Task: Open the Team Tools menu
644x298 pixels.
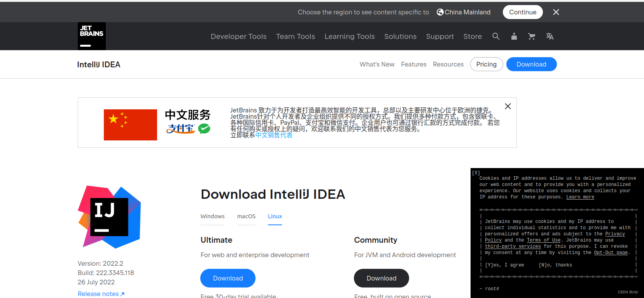Action: 296,36
